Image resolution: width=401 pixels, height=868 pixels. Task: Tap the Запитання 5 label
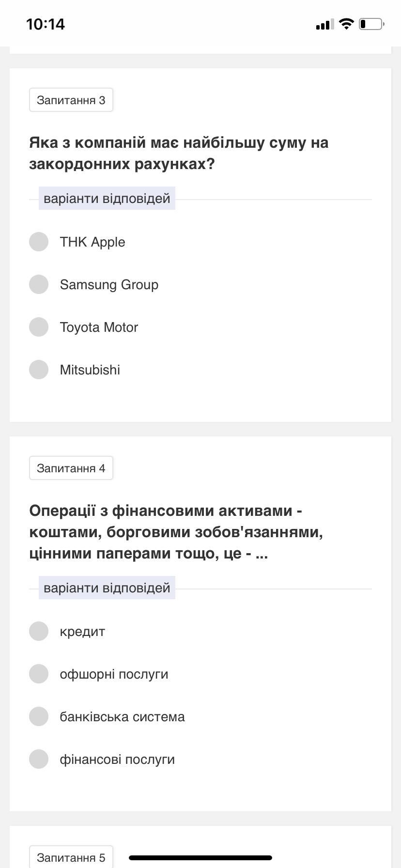pos(71,857)
